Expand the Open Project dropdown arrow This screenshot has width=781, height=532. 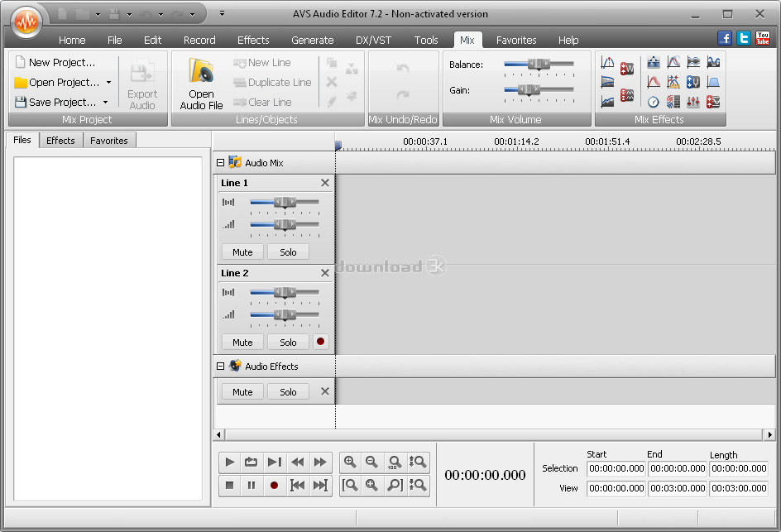click(108, 83)
